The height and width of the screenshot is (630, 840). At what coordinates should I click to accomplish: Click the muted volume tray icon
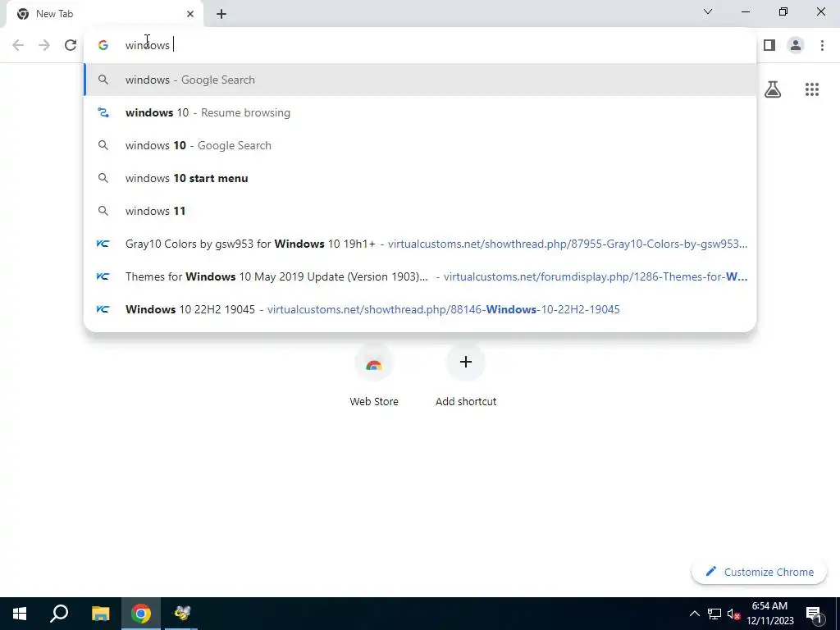733,614
